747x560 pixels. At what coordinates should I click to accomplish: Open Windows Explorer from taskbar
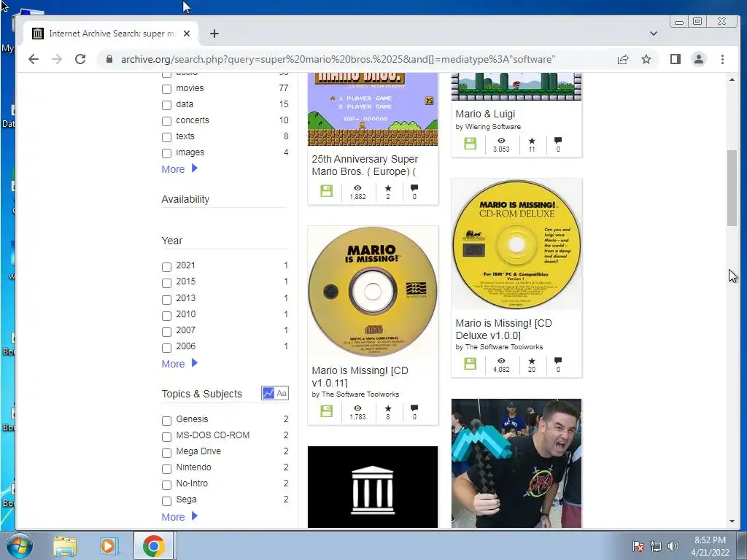(65, 545)
